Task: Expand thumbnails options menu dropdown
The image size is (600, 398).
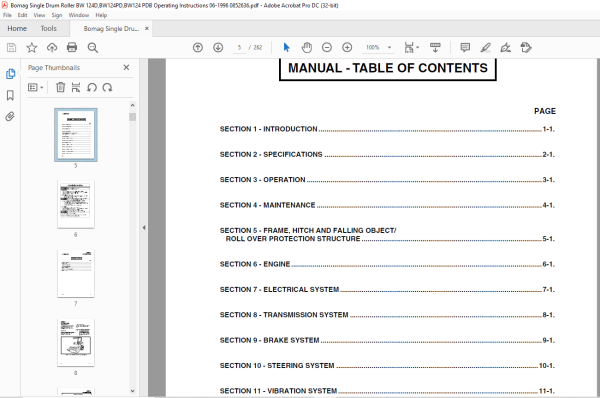Action: (x=36, y=87)
